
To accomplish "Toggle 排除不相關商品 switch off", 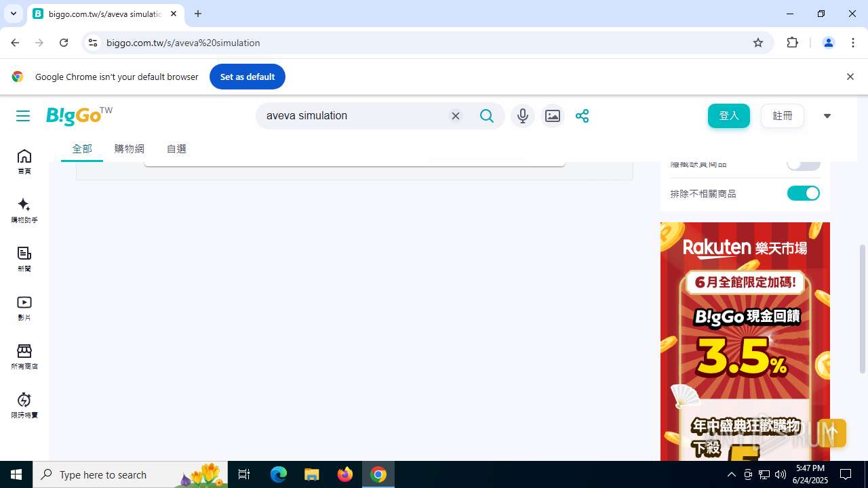I will coord(804,194).
